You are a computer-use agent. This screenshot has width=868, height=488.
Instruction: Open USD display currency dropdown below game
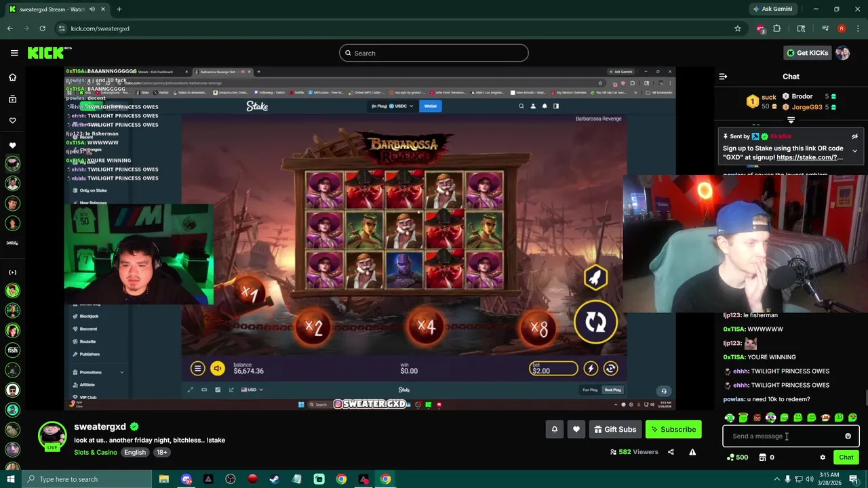click(251, 390)
